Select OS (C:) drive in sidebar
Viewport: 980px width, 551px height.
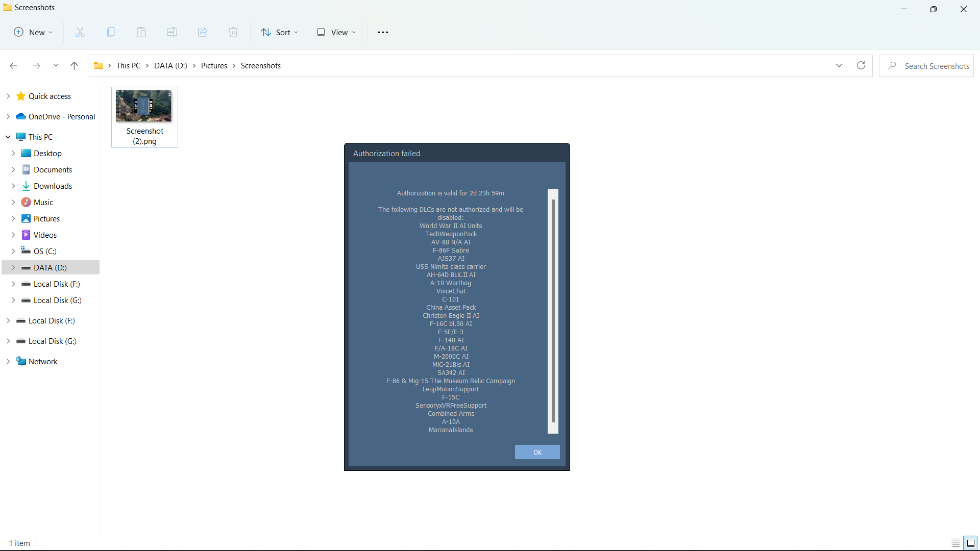coord(45,252)
